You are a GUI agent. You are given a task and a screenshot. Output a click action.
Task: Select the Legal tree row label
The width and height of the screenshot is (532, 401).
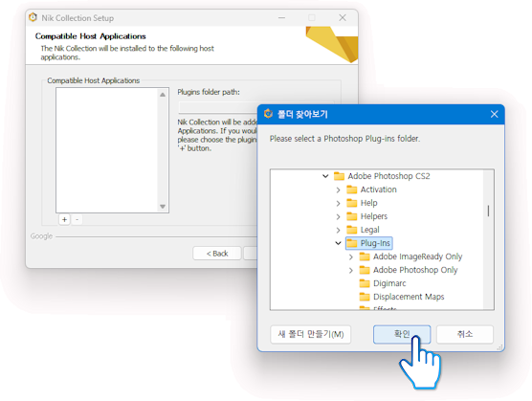(x=370, y=230)
